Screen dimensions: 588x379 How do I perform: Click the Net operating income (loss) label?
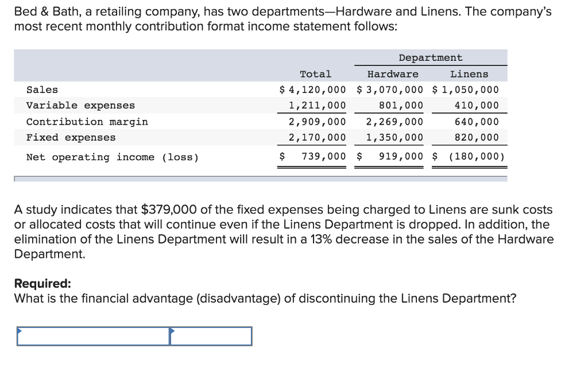point(113,157)
